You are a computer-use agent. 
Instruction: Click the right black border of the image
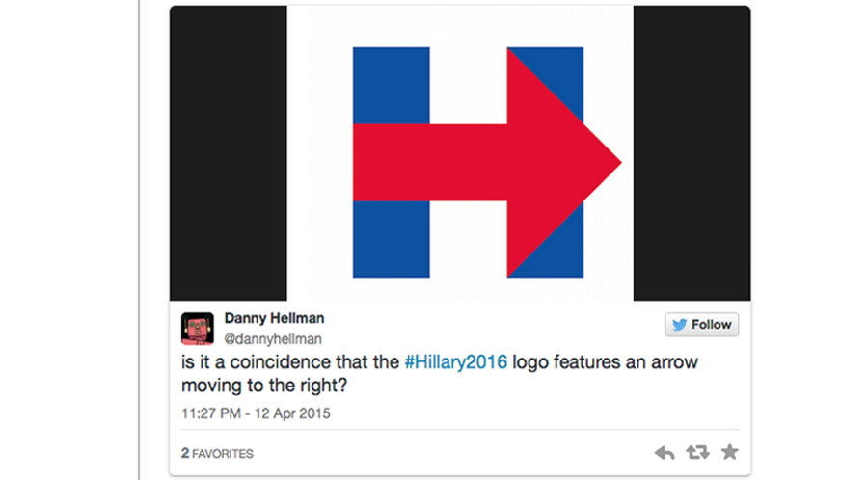click(691, 154)
